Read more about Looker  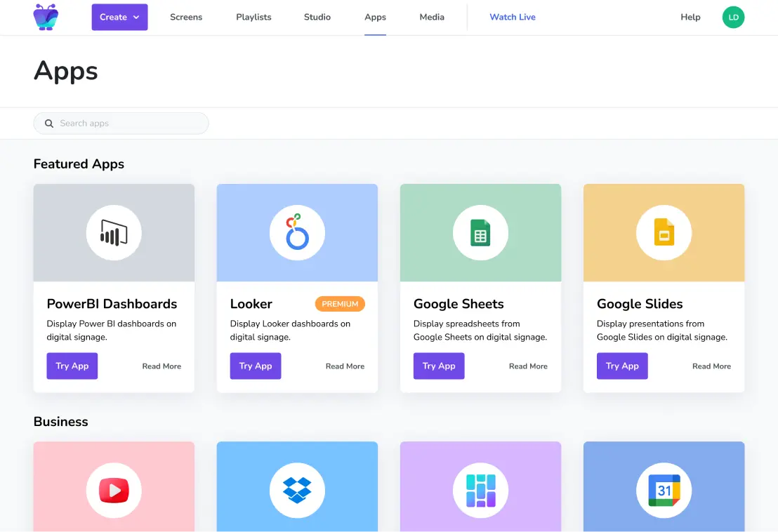tap(345, 366)
